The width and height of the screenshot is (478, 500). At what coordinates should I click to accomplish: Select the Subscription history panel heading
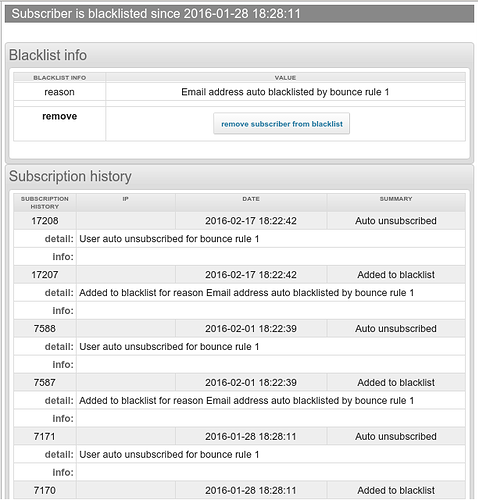point(70,176)
